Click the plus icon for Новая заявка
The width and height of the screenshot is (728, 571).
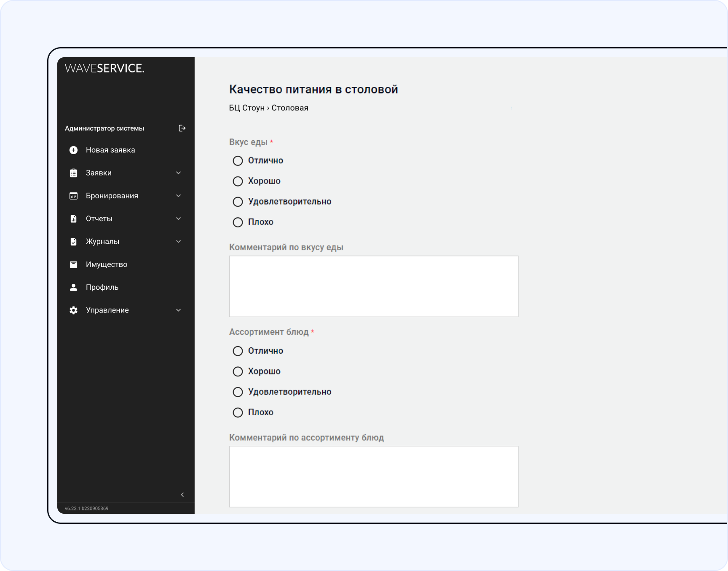pos(73,150)
